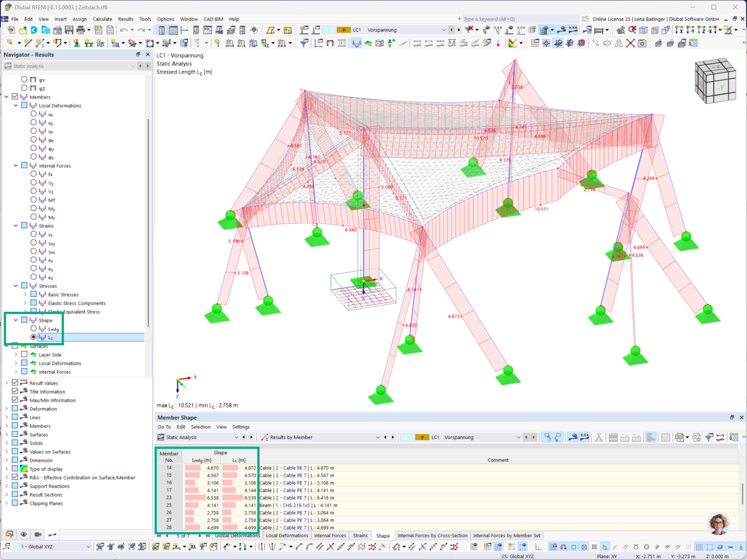The width and height of the screenshot is (747, 560).
Task: Click the View in X direction icon
Action: [679, 30]
